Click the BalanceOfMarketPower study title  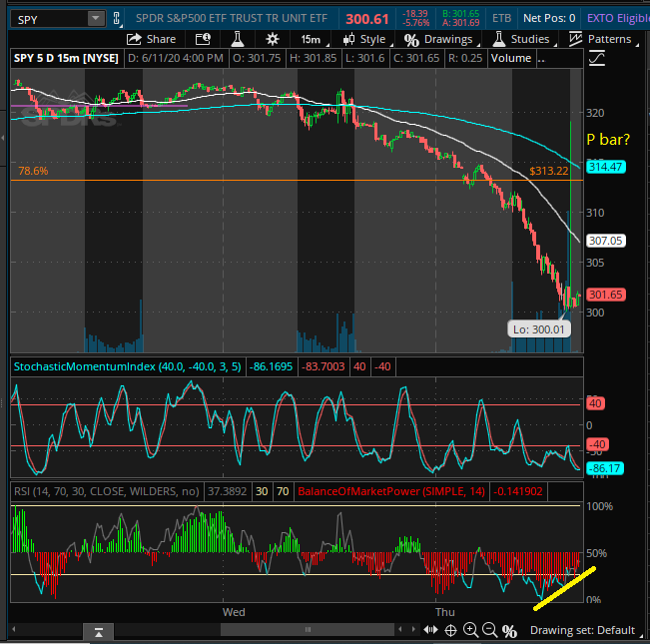[x=391, y=491]
